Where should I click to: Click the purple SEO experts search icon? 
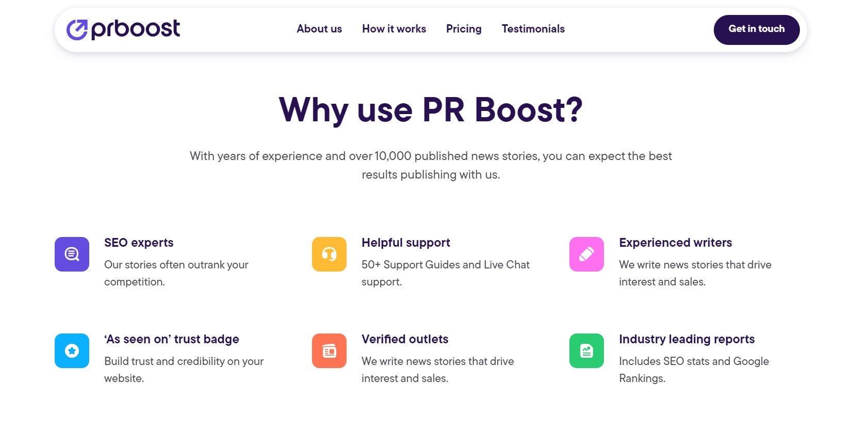tap(72, 254)
